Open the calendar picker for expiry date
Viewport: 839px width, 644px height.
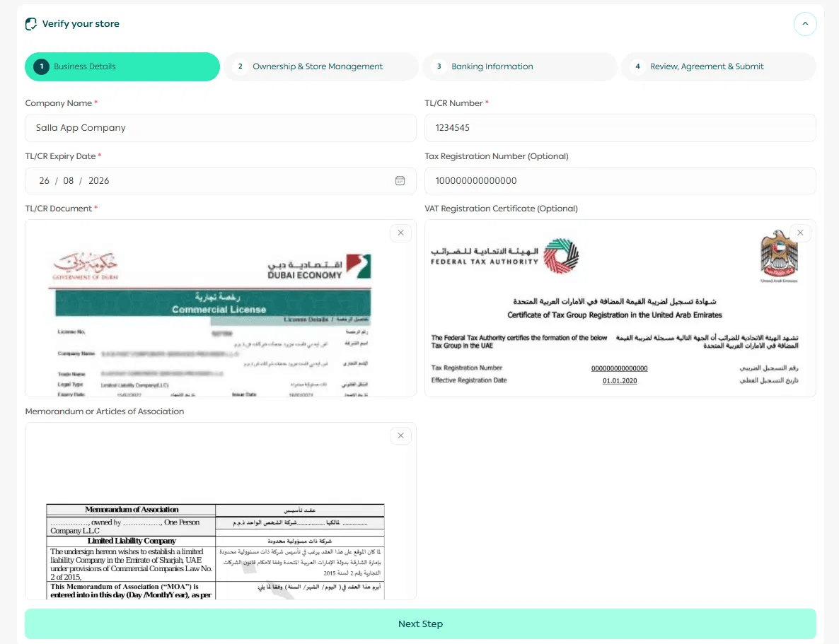400,181
